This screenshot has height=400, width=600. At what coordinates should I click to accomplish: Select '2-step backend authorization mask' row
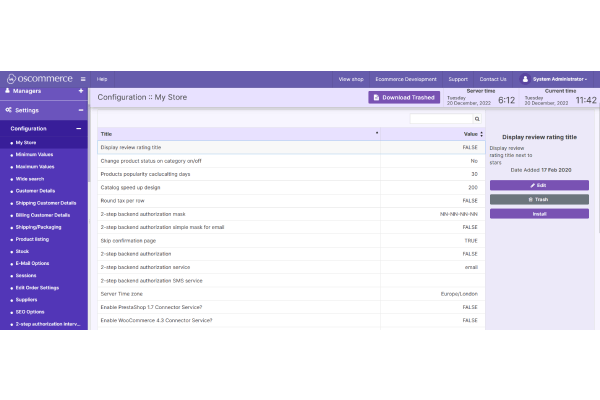click(291, 214)
